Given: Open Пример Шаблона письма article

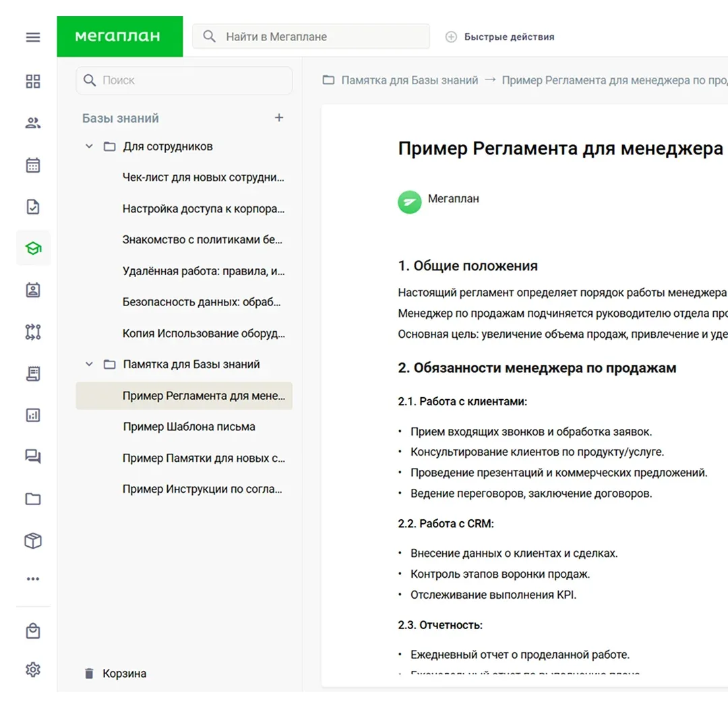Looking at the screenshot, I should [x=189, y=426].
